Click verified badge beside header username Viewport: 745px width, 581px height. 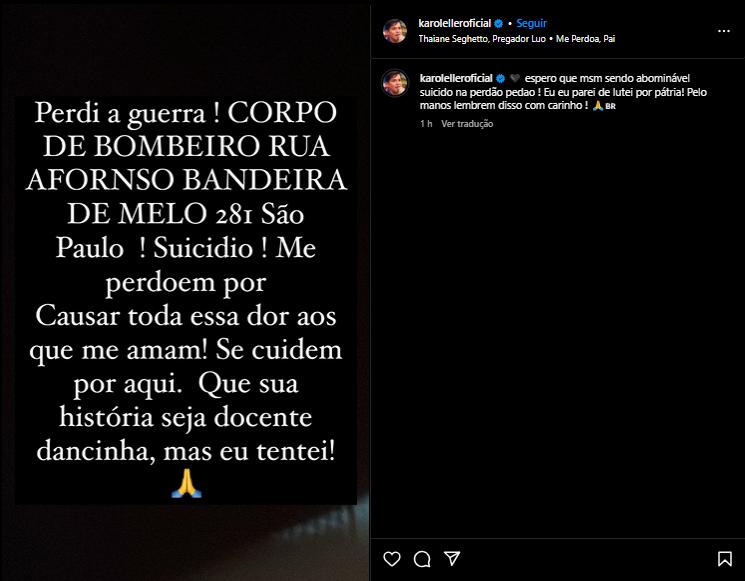click(499, 23)
